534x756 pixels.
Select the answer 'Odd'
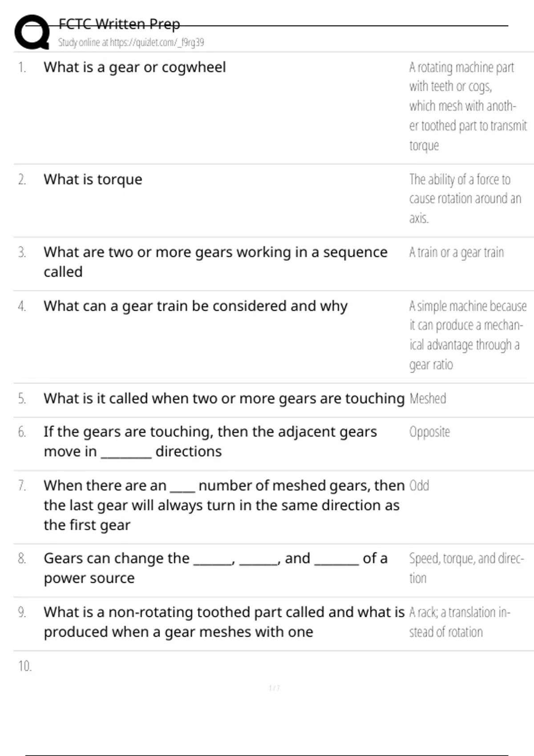[x=419, y=486]
